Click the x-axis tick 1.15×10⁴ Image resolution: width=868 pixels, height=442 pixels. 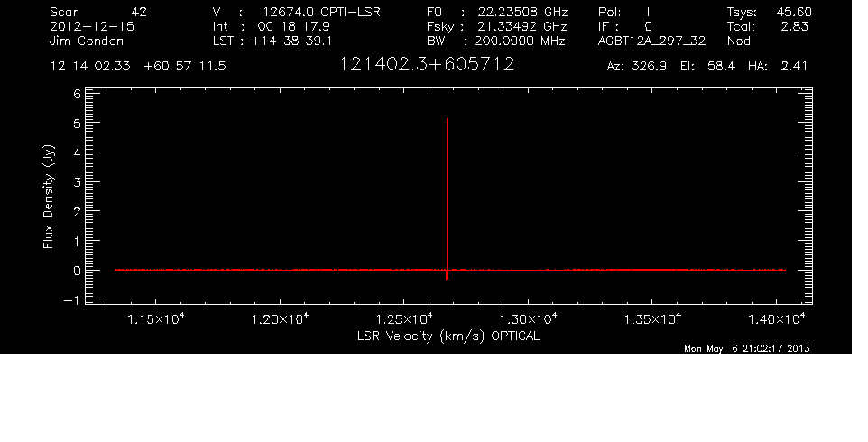coord(156,319)
